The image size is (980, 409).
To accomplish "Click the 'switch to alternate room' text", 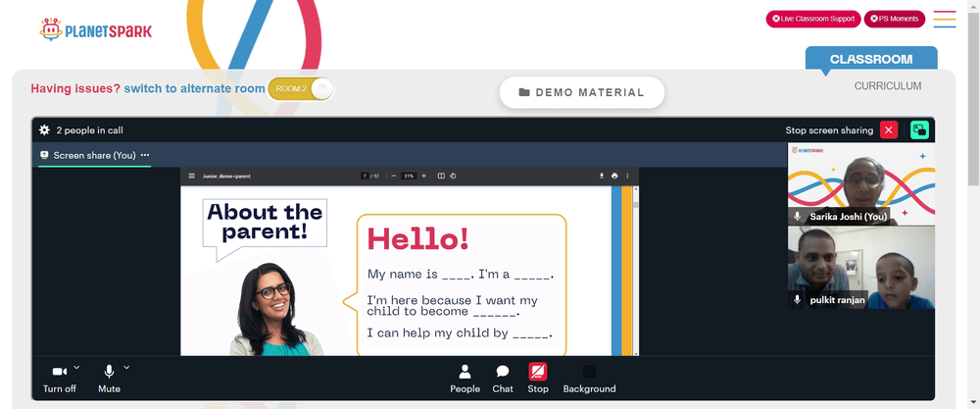I will click(194, 89).
